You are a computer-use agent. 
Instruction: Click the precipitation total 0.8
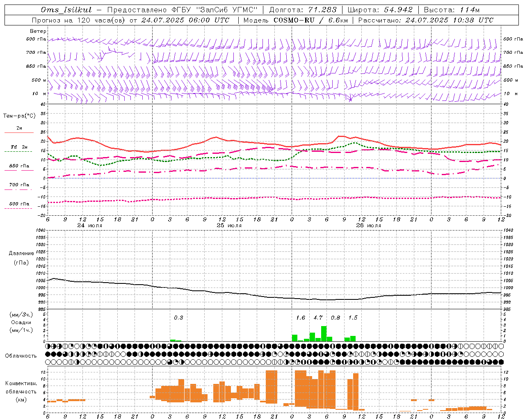336,317
